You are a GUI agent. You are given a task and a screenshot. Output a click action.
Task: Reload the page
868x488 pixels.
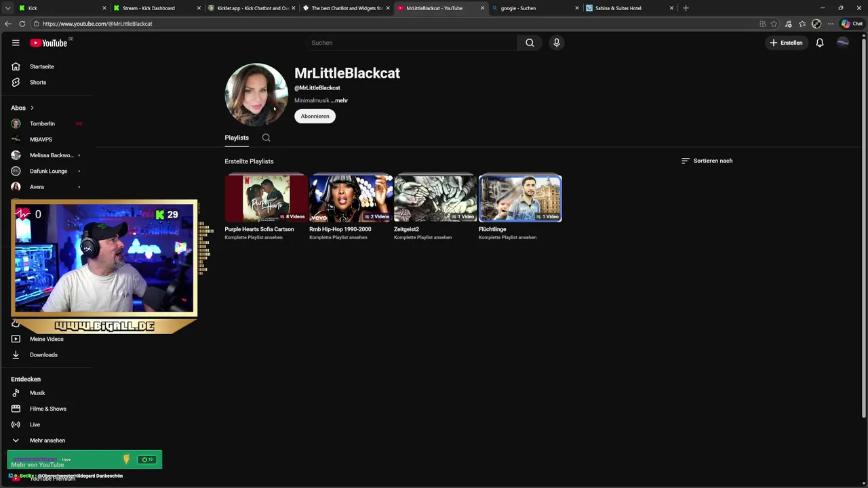[22, 24]
